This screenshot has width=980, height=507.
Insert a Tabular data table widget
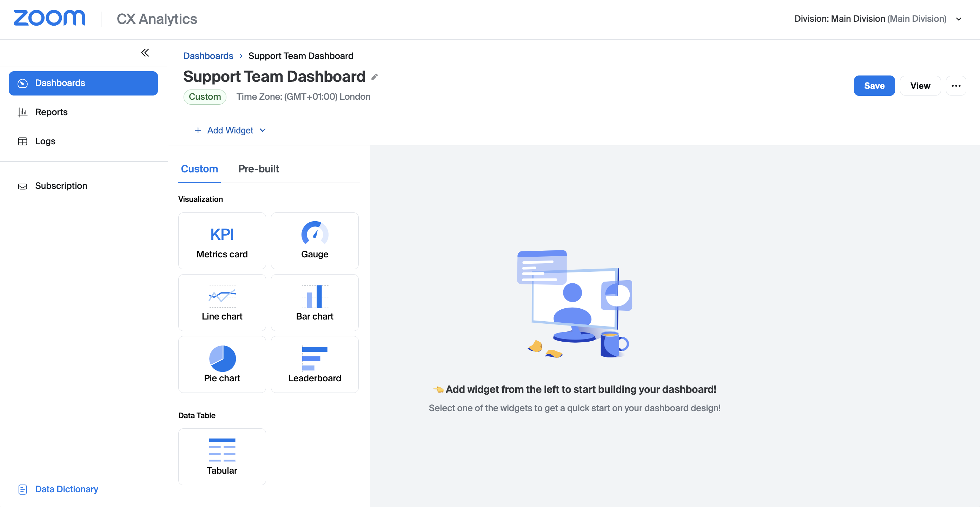[222, 456]
